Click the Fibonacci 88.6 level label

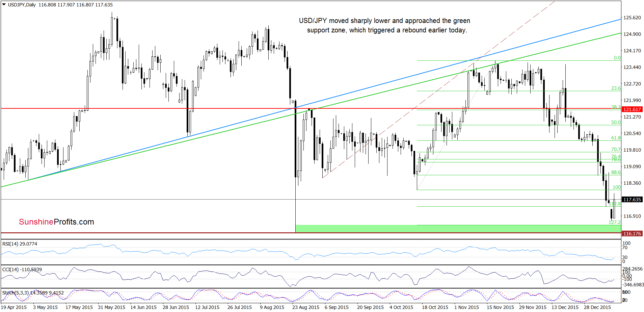pos(616,172)
